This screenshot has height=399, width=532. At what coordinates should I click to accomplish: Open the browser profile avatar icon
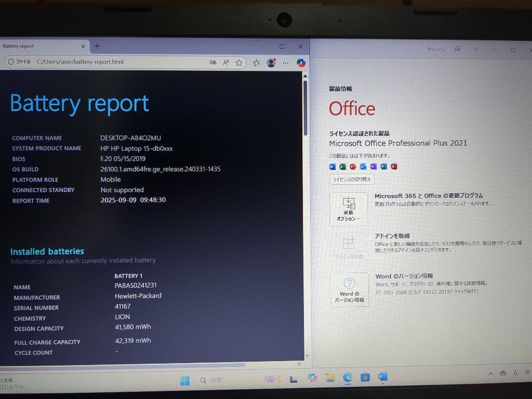pos(271,63)
